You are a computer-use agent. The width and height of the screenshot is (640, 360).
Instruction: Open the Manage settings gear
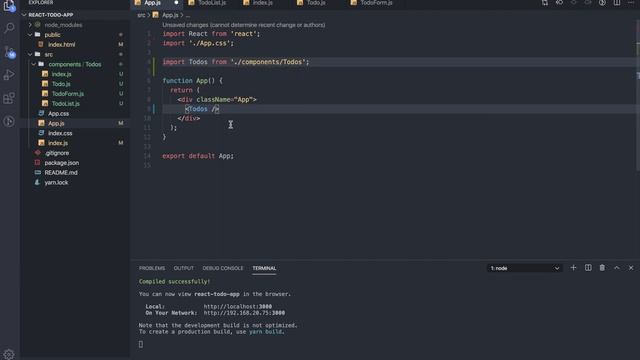[9, 354]
